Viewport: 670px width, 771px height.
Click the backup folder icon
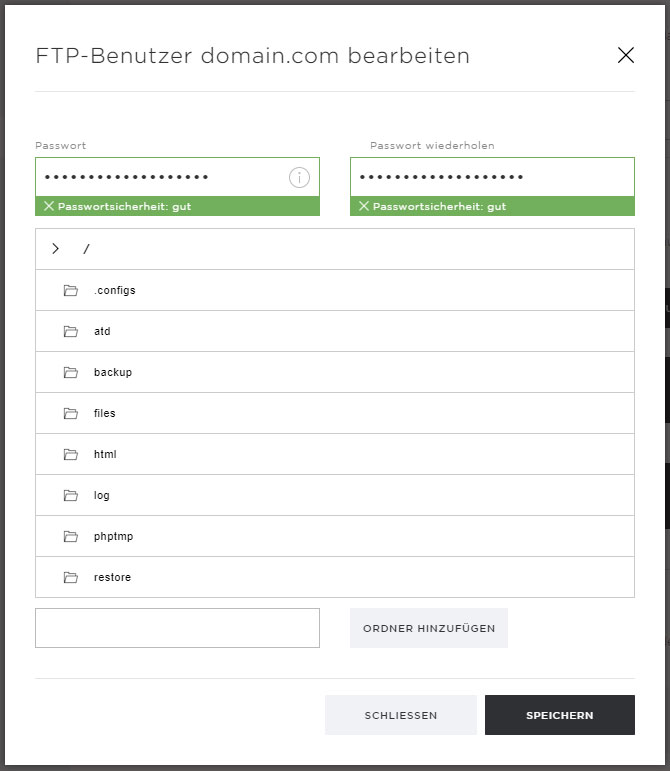(x=71, y=372)
